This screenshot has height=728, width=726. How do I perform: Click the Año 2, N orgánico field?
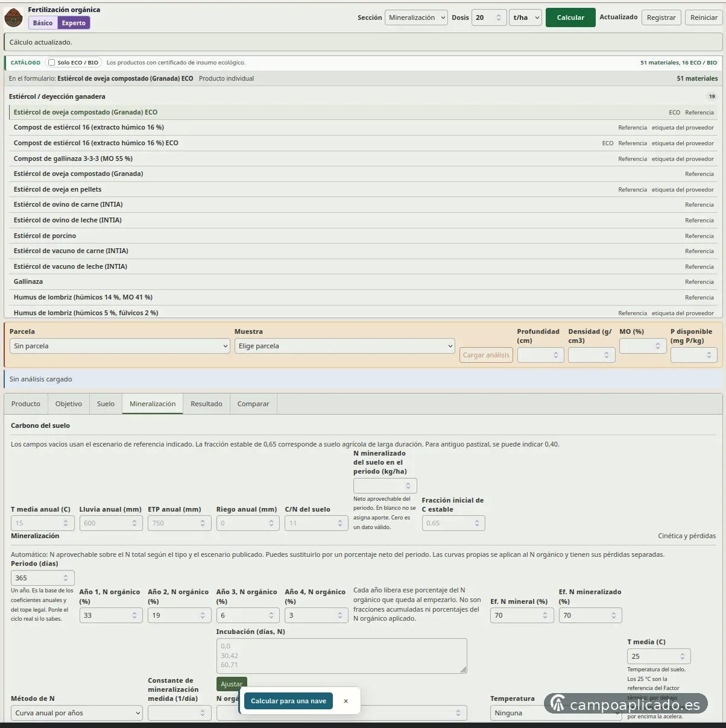pyautogui.click(x=180, y=615)
